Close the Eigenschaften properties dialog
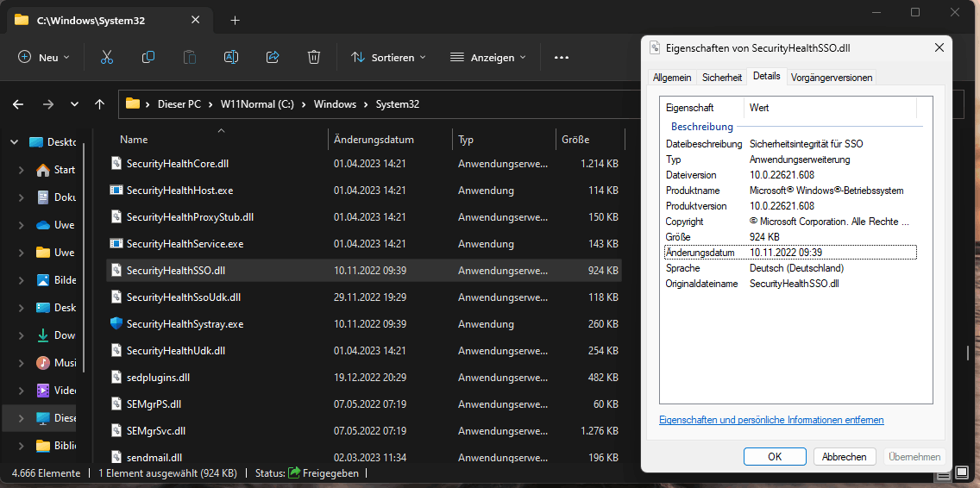The image size is (980, 488). (939, 47)
